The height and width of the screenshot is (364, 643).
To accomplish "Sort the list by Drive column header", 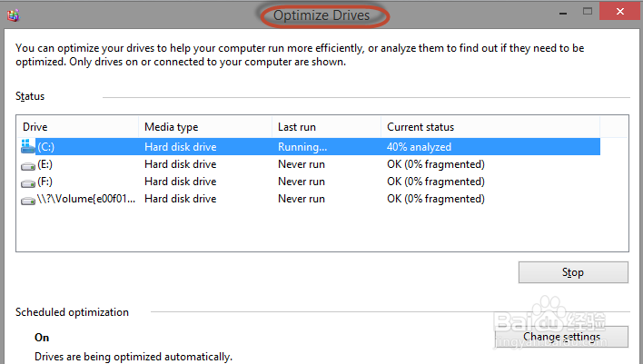I will (77, 127).
